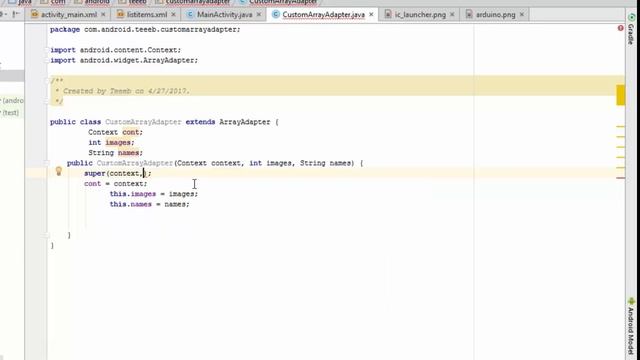The height and width of the screenshot is (360, 640).
Task: Click the 'super' keyword in the constructor
Action: (x=95, y=173)
